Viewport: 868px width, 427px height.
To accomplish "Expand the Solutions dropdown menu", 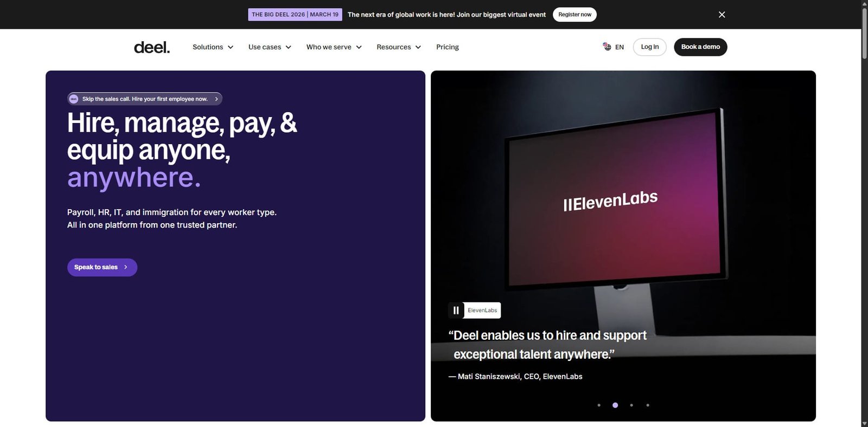I will click(213, 47).
